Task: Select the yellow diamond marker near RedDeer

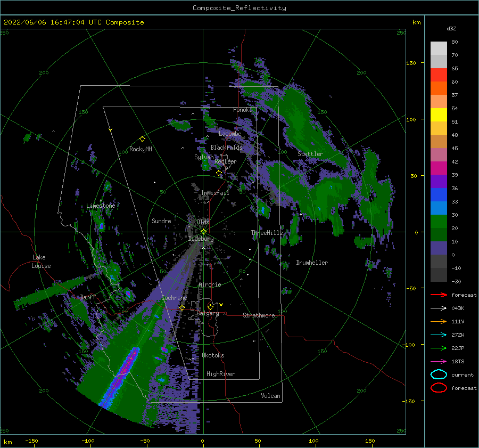Action: click(x=219, y=173)
